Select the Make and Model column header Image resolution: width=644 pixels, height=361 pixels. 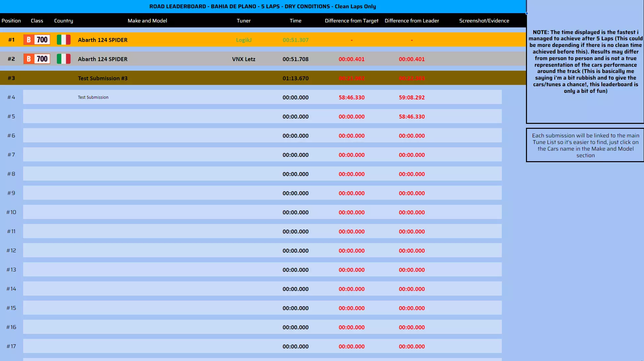tap(147, 20)
